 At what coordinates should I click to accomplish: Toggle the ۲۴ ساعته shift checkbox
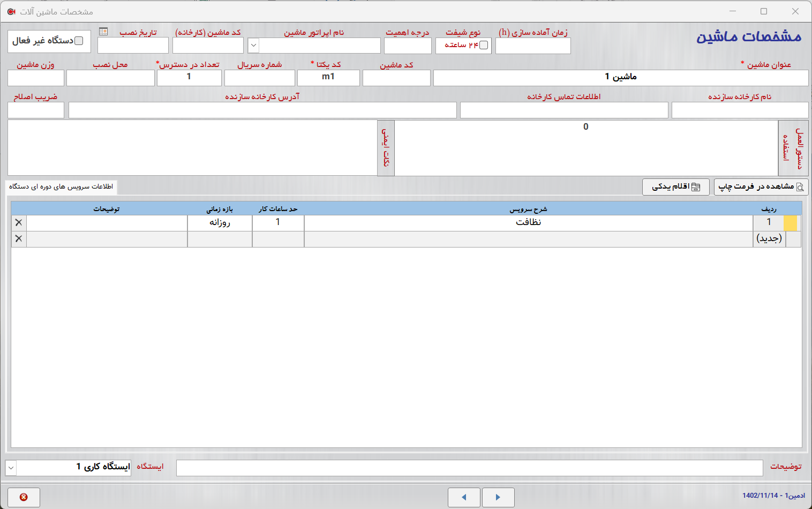(484, 45)
